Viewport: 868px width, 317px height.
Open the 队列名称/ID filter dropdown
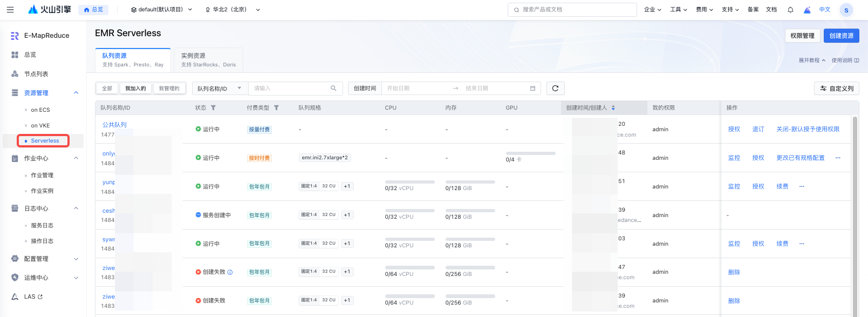220,88
